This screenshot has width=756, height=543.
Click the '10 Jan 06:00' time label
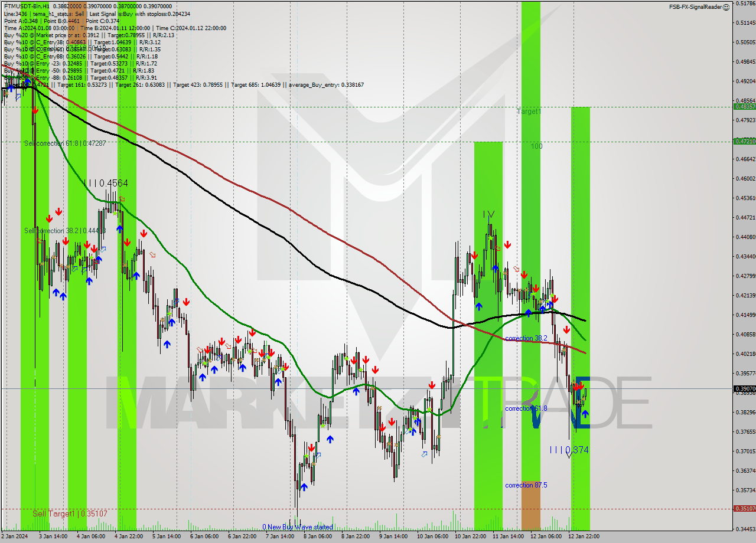432,537
